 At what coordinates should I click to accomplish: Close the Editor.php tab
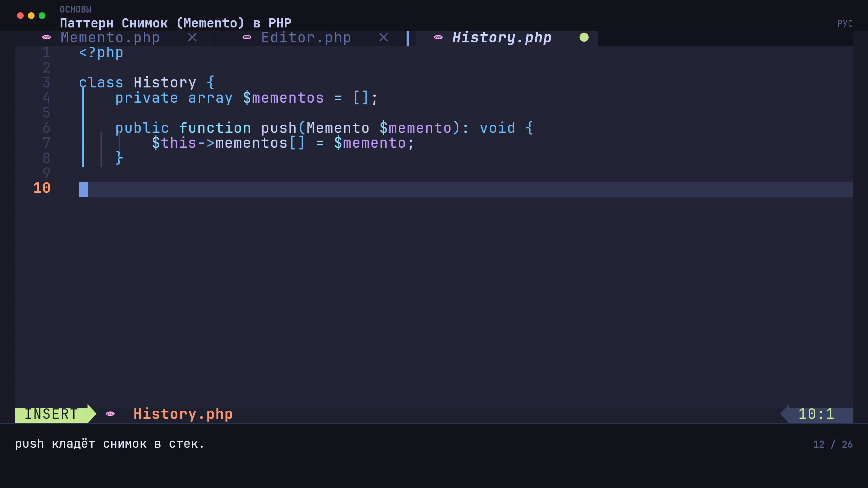coord(383,37)
